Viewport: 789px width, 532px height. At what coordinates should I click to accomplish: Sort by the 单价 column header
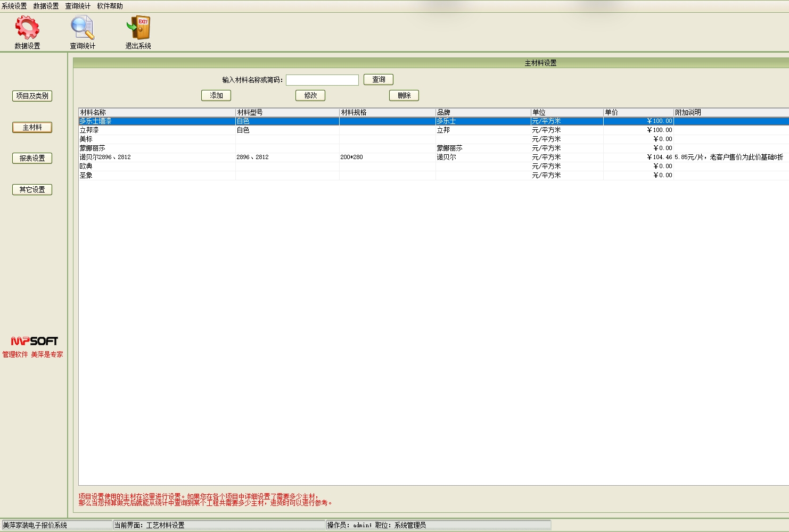tap(638, 112)
